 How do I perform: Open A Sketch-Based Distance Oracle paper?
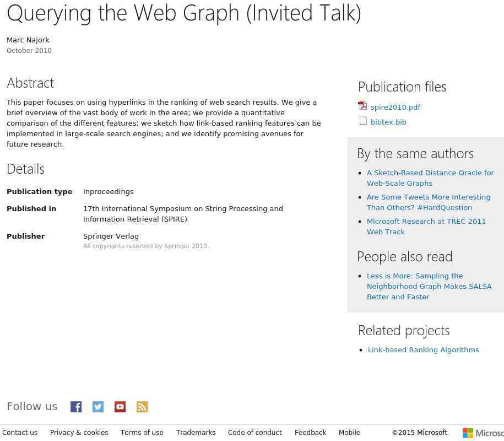click(x=430, y=178)
